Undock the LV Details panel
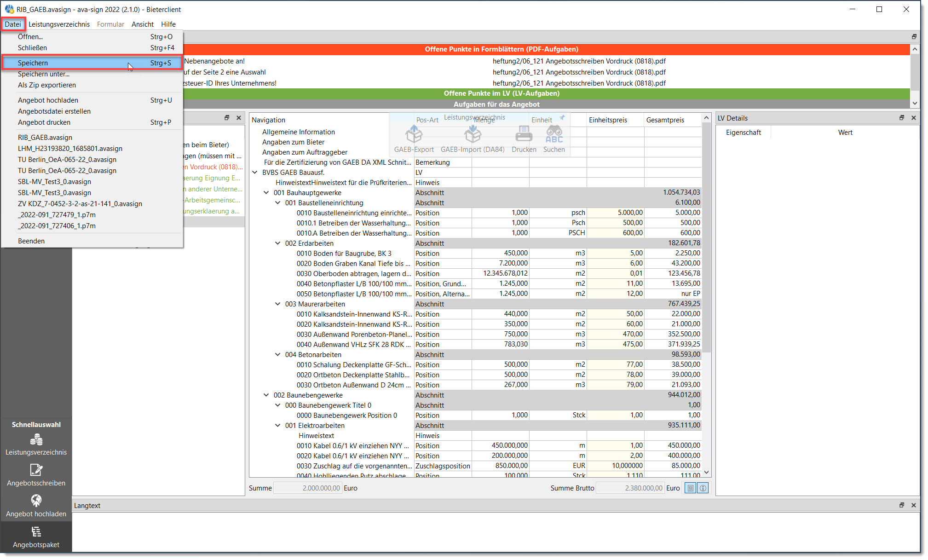This screenshot has width=928, height=560. [902, 118]
